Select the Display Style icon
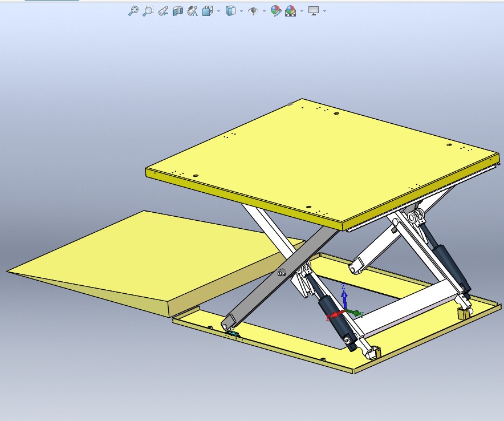The width and height of the screenshot is (504, 421). (x=231, y=10)
